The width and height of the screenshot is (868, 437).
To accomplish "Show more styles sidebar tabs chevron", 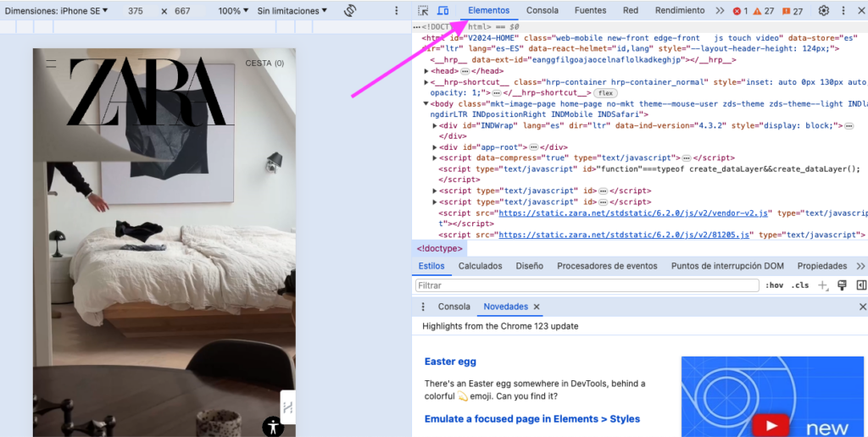I will 860,266.
